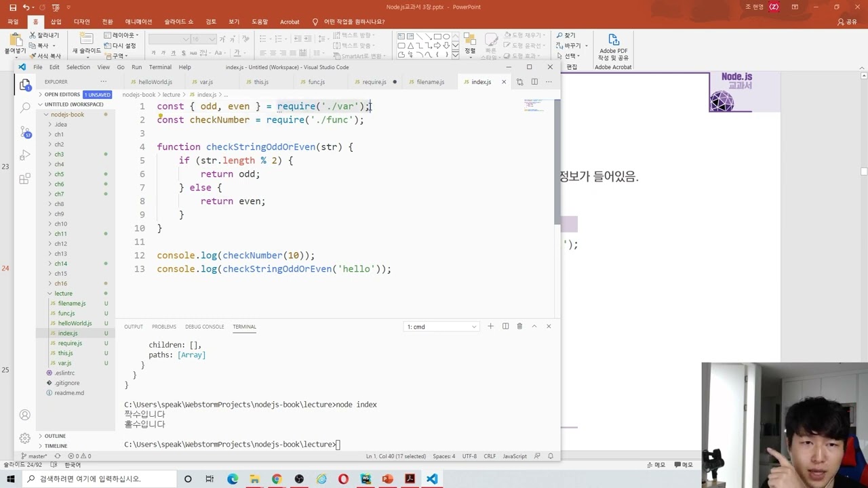The height and width of the screenshot is (488, 868).
Task: Open var.js in the explorer
Action: (64, 363)
